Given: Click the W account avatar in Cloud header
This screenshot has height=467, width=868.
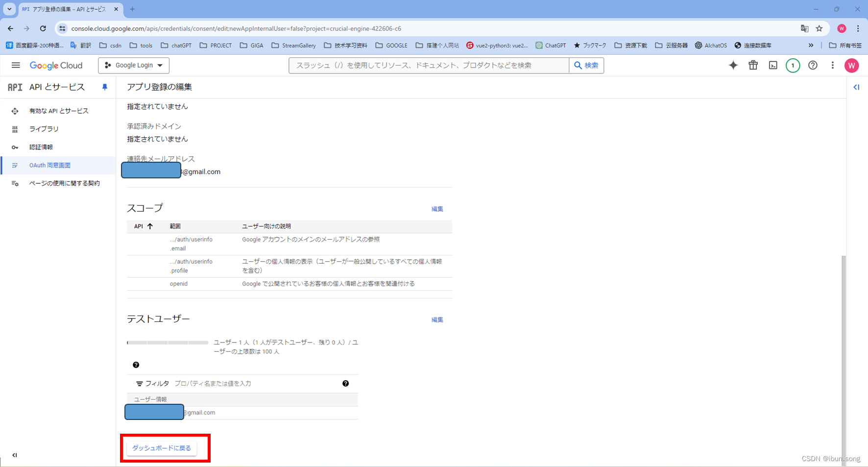Looking at the screenshot, I should coord(851,65).
